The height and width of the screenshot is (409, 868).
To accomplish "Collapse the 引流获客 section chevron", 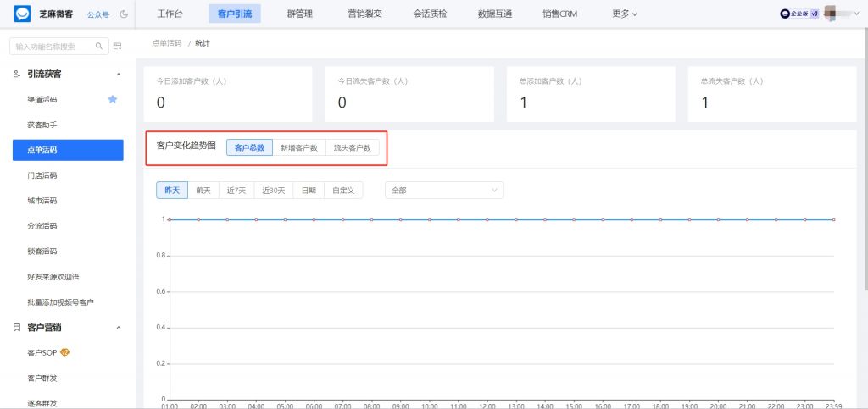I will [118, 74].
